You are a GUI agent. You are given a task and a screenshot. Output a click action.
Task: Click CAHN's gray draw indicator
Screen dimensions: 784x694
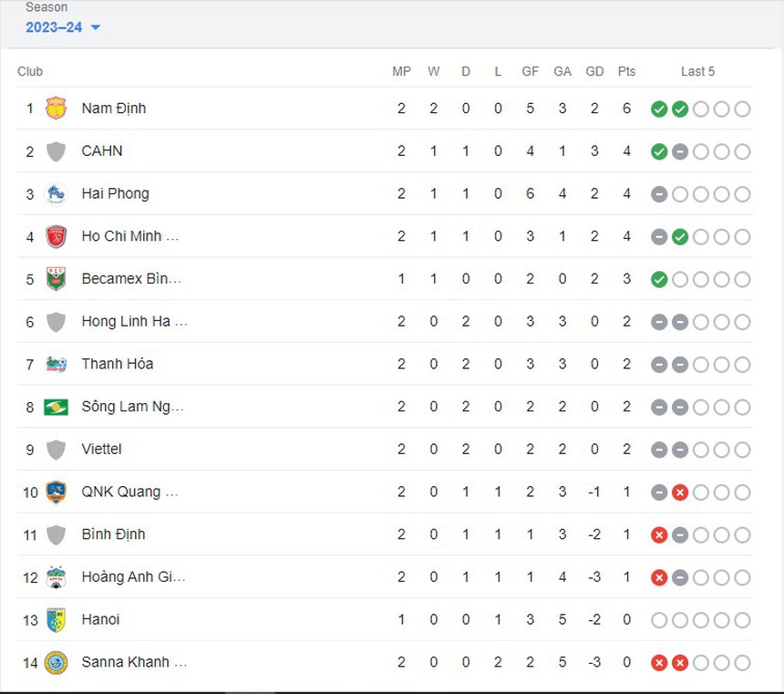coord(680,150)
